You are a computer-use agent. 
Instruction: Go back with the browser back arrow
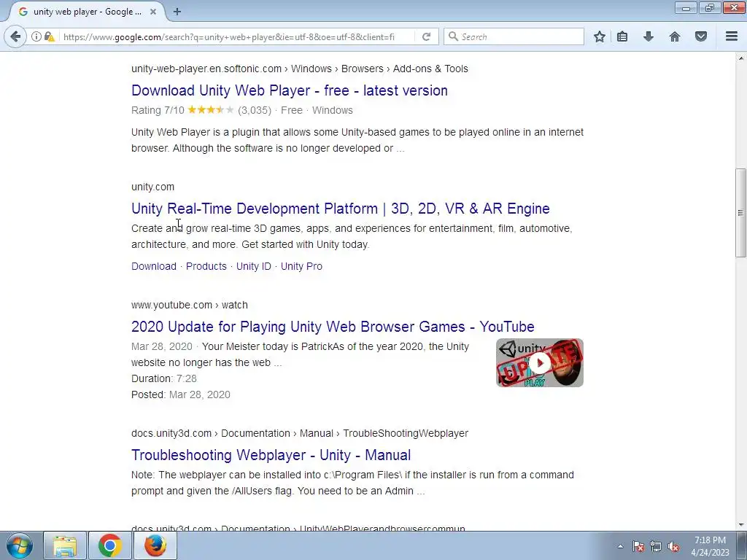point(15,36)
